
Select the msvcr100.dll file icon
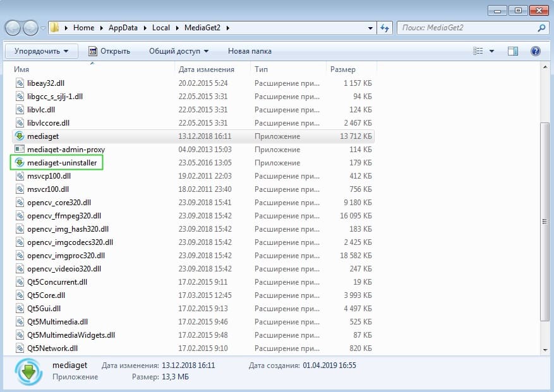(x=20, y=189)
